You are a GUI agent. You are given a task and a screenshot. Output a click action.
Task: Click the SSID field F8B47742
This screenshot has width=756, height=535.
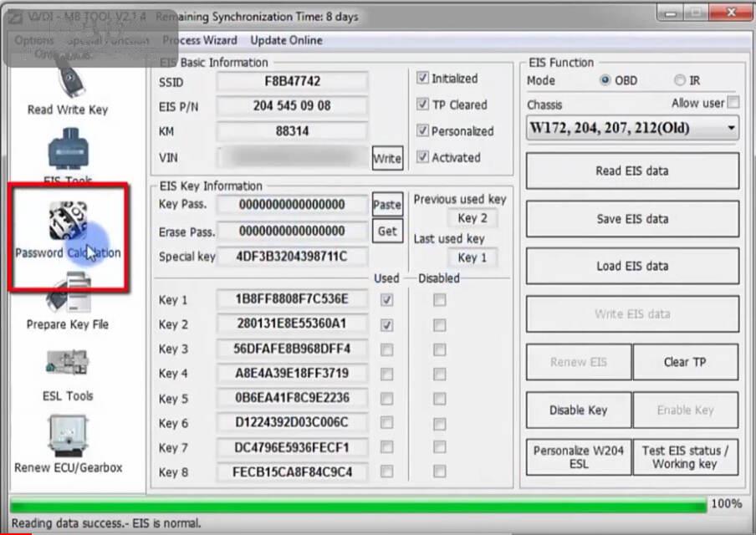pos(292,81)
